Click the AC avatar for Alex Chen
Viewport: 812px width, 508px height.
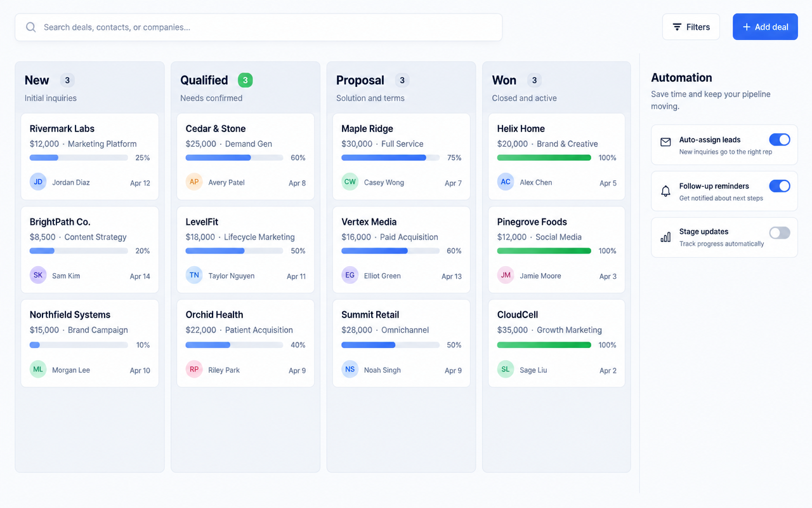tap(506, 182)
